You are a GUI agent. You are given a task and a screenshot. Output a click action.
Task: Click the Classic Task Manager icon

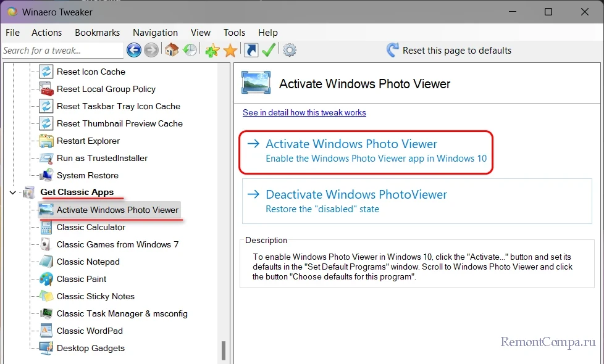(x=46, y=313)
